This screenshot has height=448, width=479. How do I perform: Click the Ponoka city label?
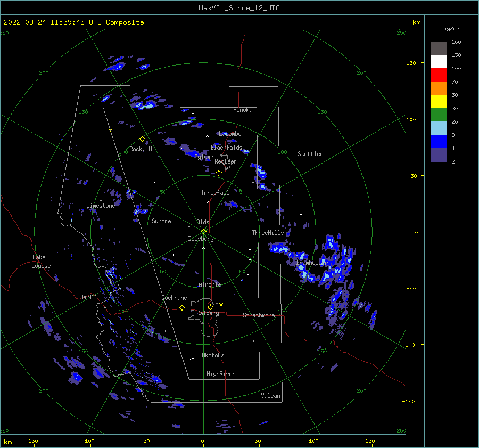point(243,110)
